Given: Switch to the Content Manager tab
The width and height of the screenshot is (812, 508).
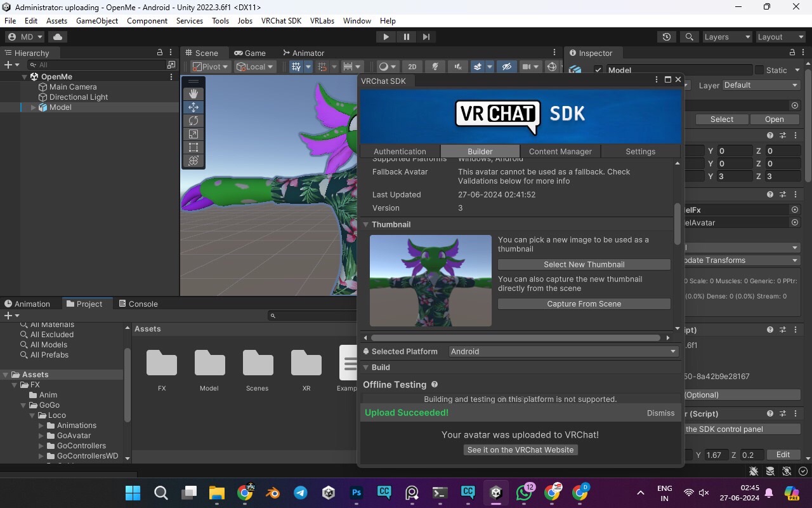Looking at the screenshot, I should click(x=560, y=151).
